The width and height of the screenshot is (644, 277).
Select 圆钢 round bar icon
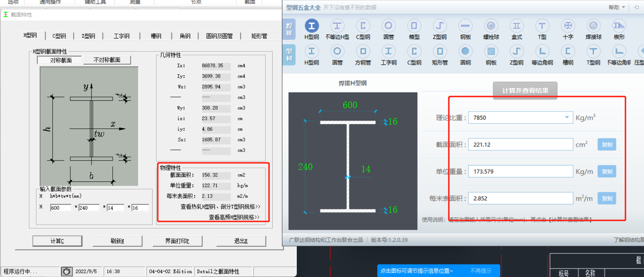(465, 52)
